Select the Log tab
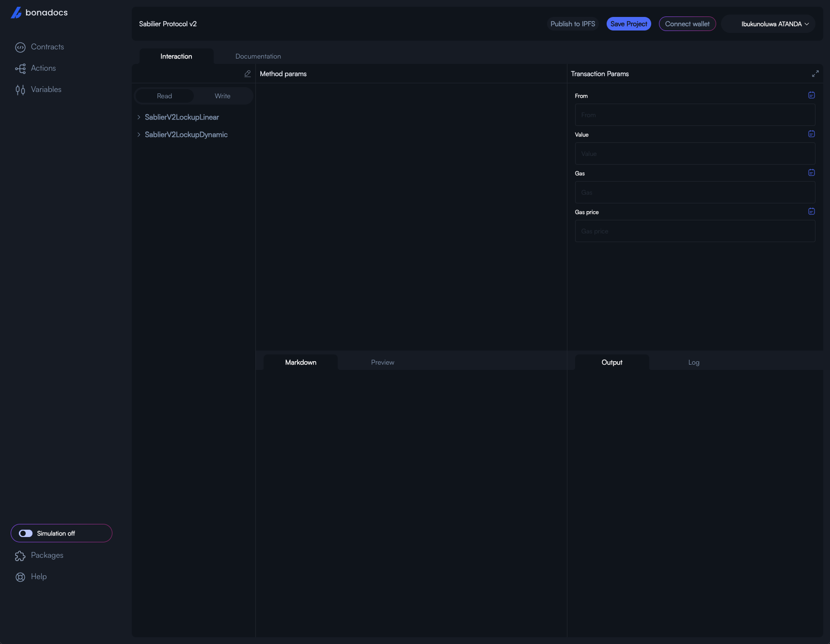Screen dimensions: 830x644 click(x=694, y=362)
